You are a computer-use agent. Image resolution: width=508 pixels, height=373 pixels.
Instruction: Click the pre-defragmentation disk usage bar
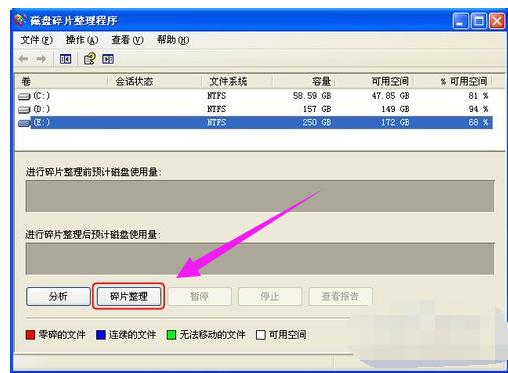(x=260, y=196)
